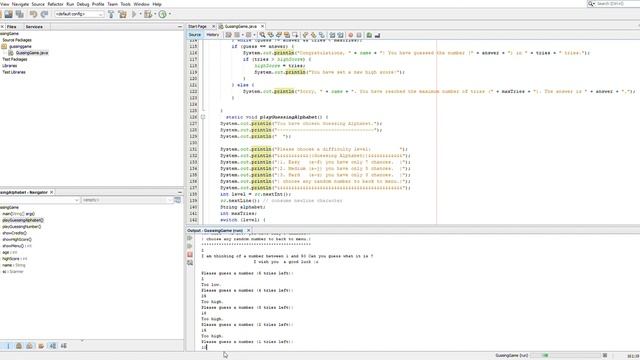The image size is (640, 360).
Task: Open the Refactor menu
Action: click(x=56, y=4)
